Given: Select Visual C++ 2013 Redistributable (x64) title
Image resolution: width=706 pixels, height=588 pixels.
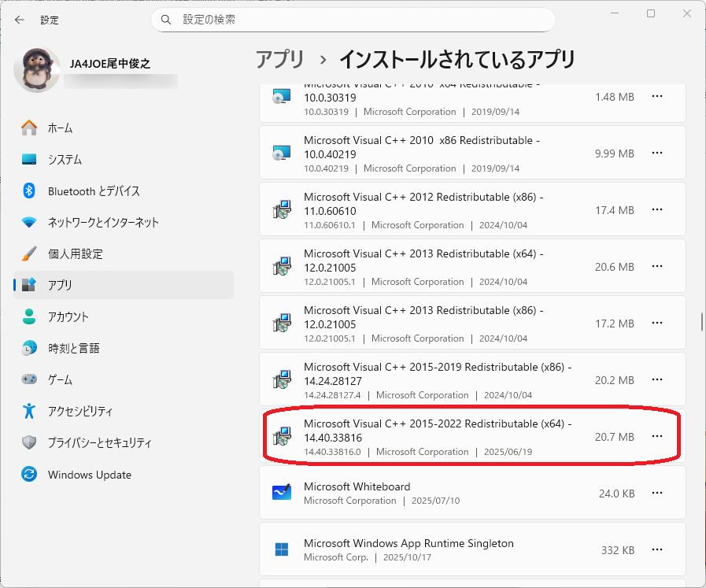Looking at the screenshot, I should click(x=423, y=261).
